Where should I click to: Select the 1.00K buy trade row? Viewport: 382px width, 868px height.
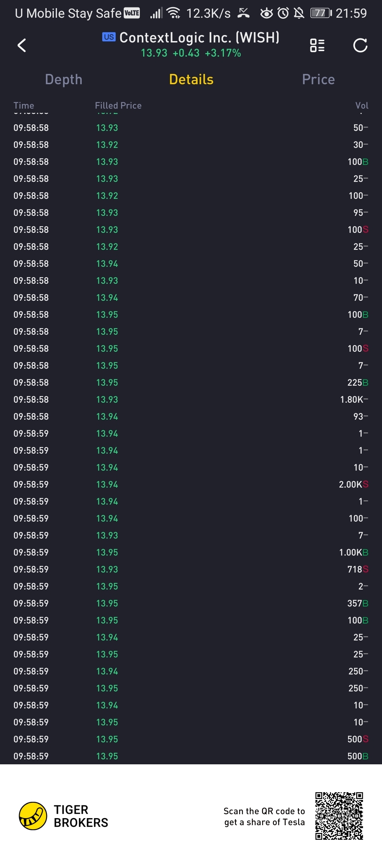point(191,552)
